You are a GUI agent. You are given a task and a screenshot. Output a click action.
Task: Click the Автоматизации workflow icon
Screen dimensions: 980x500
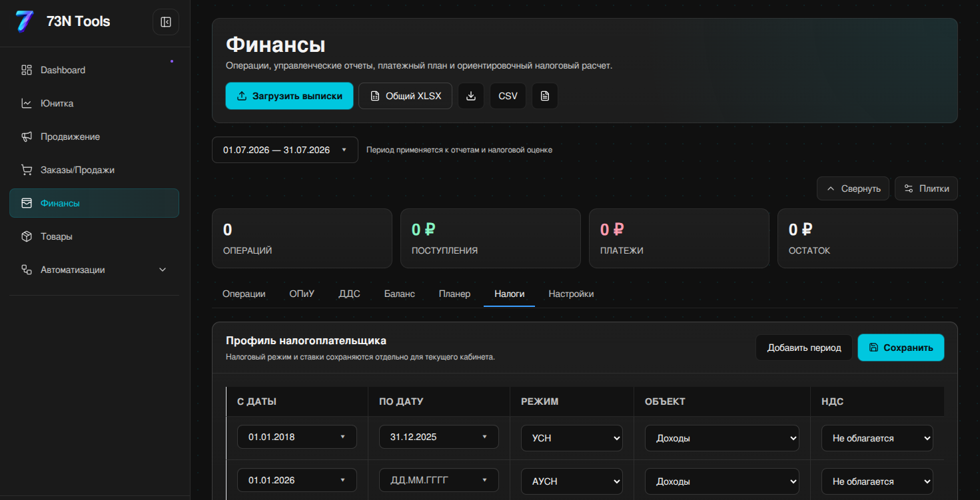click(x=27, y=270)
